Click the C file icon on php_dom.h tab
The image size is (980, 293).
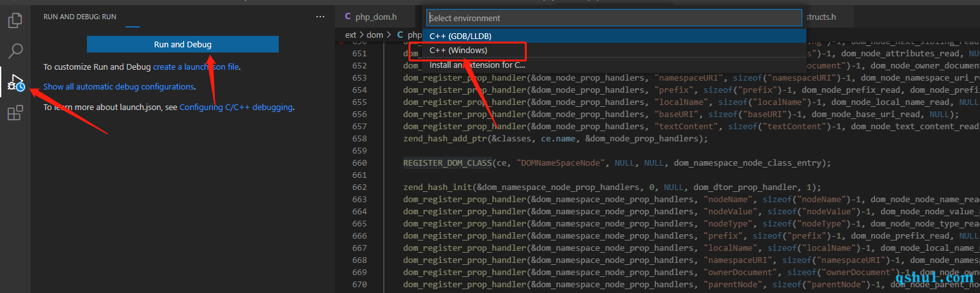coord(348,17)
